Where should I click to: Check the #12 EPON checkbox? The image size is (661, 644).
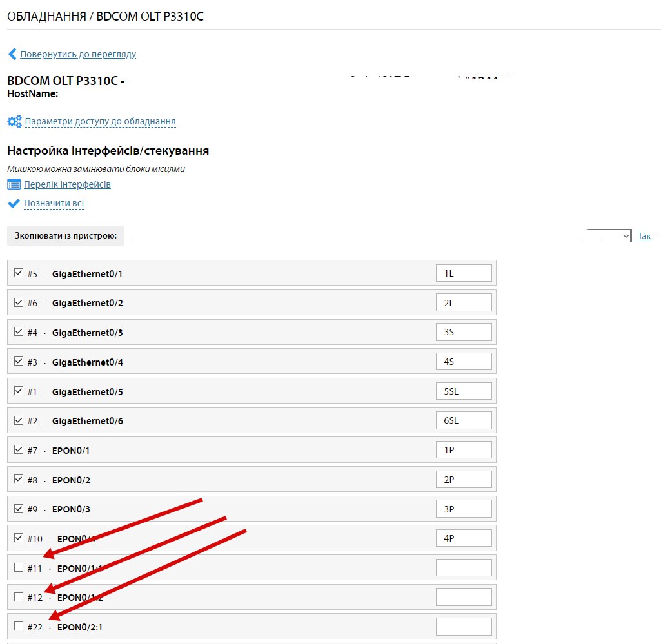coord(19,597)
